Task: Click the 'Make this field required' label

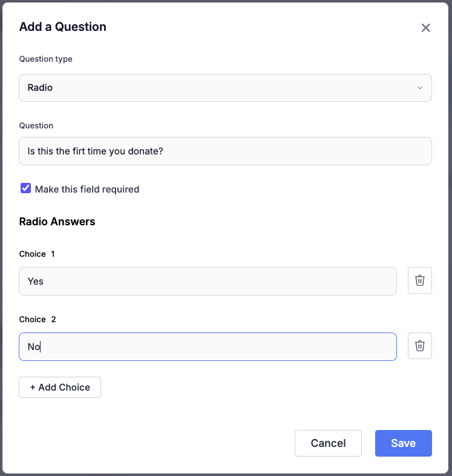Action: coord(87,189)
